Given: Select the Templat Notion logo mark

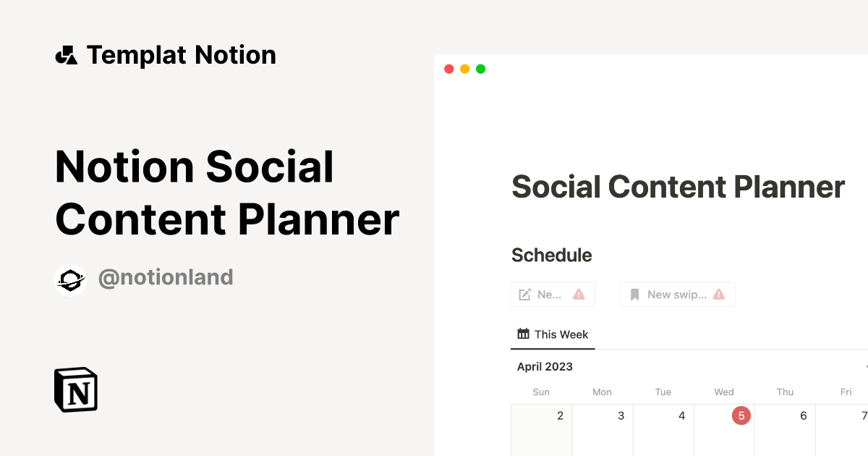Looking at the screenshot, I should 66,54.
